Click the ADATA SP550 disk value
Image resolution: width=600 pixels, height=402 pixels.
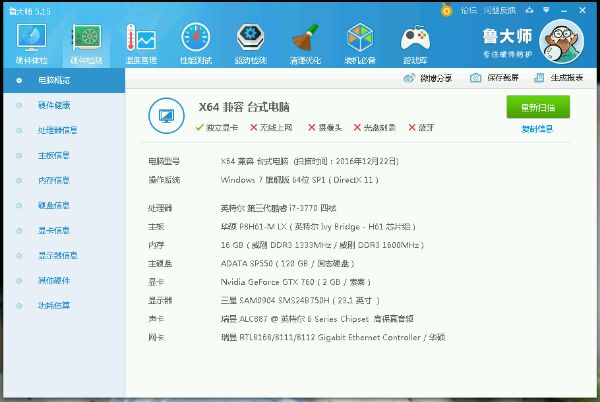click(287, 264)
